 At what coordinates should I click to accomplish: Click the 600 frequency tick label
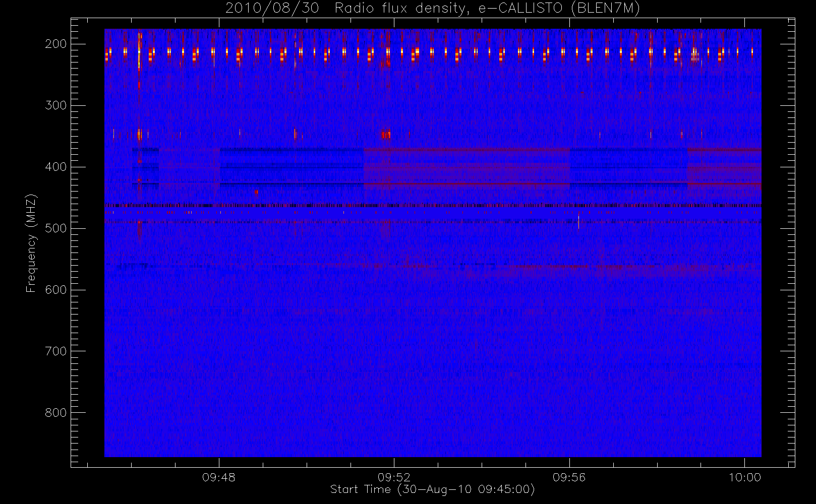pos(56,290)
